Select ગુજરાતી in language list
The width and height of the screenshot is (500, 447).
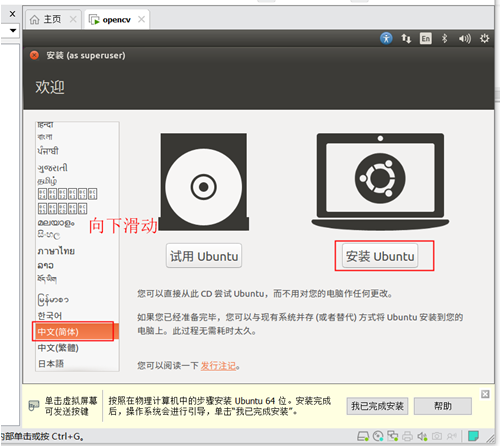pyautogui.click(x=77, y=167)
